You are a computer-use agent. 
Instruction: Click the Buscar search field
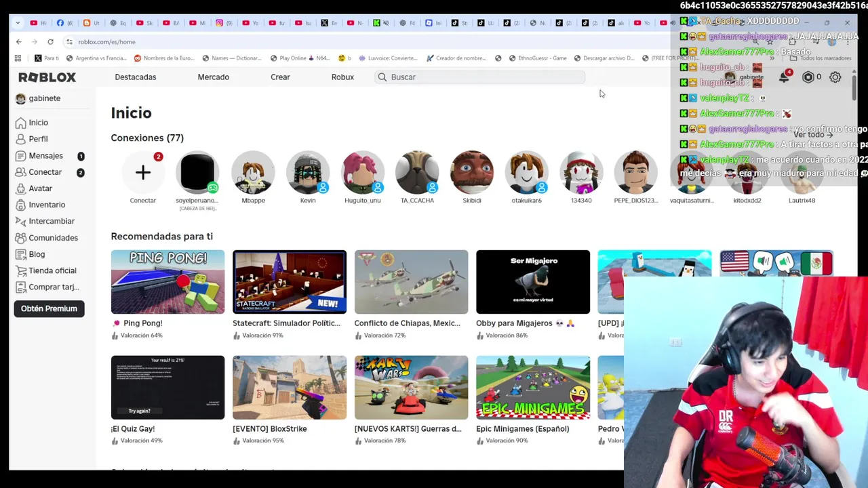[479, 77]
